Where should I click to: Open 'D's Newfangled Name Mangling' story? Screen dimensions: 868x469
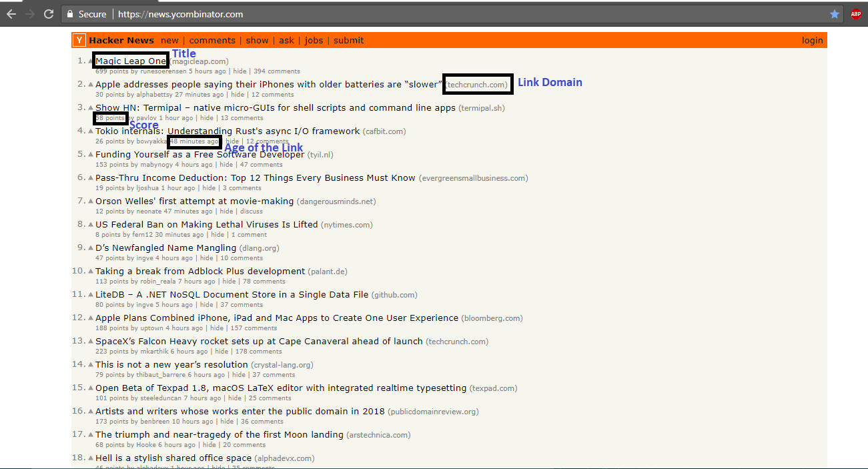pyautogui.click(x=166, y=248)
